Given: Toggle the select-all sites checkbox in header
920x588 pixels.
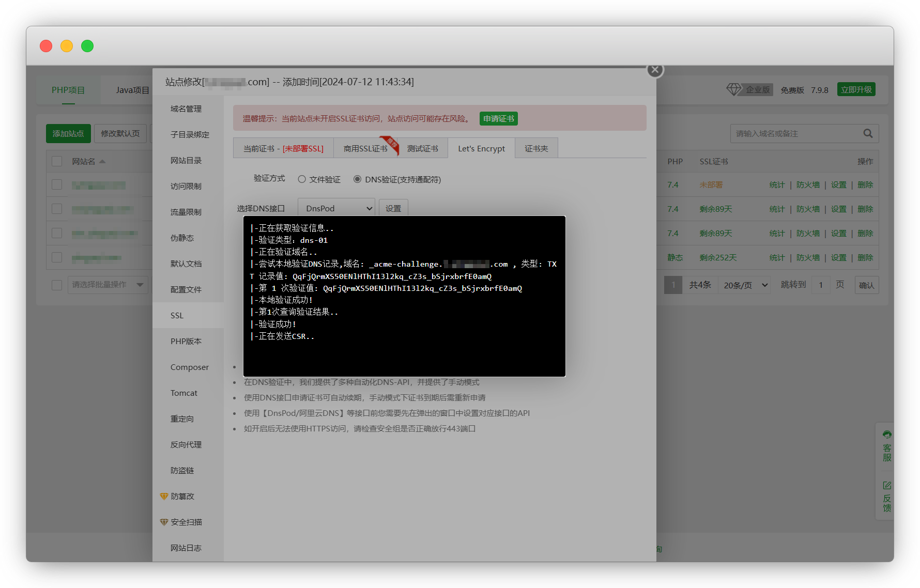Looking at the screenshot, I should pyautogui.click(x=57, y=162).
